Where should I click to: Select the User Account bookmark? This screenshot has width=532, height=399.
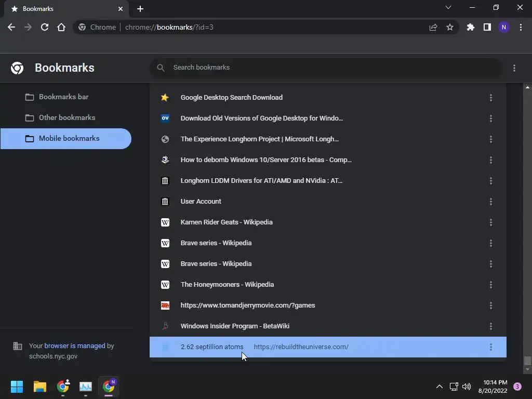coord(328,201)
